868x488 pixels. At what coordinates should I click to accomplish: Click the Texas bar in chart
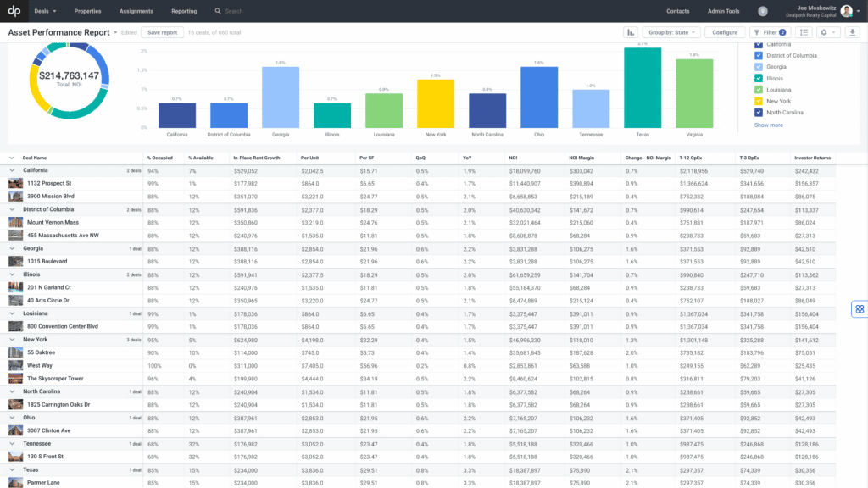point(643,87)
